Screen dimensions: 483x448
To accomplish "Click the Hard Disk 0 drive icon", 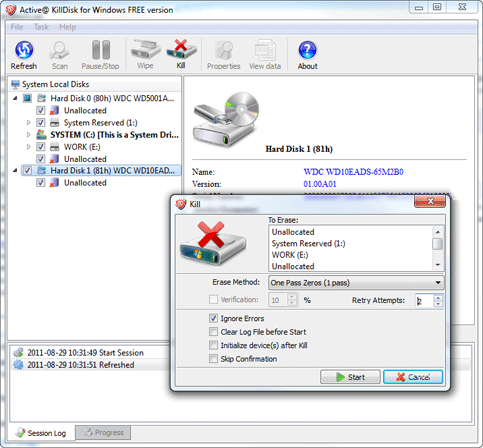I will pos(42,98).
